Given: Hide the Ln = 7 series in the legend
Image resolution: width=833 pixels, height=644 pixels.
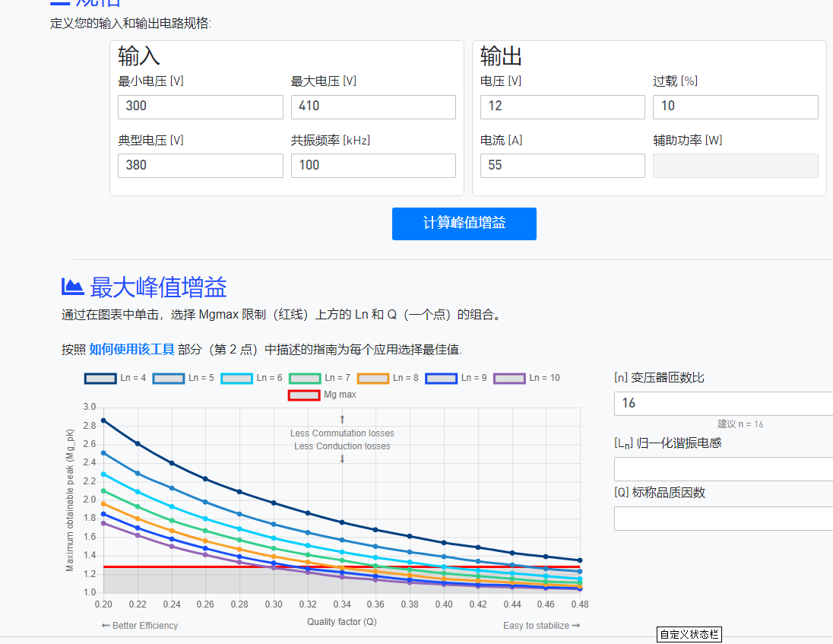Looking at the screenshot, I should pos(305,379).
